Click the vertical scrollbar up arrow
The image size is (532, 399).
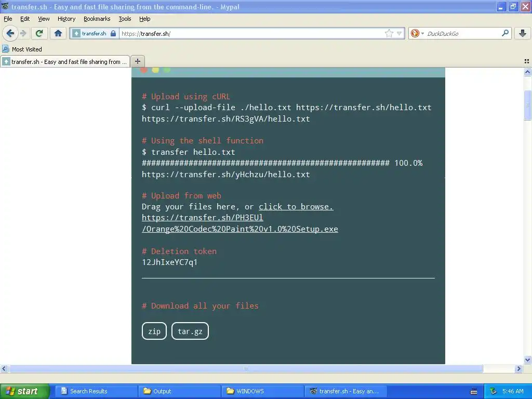pos(528,72)
